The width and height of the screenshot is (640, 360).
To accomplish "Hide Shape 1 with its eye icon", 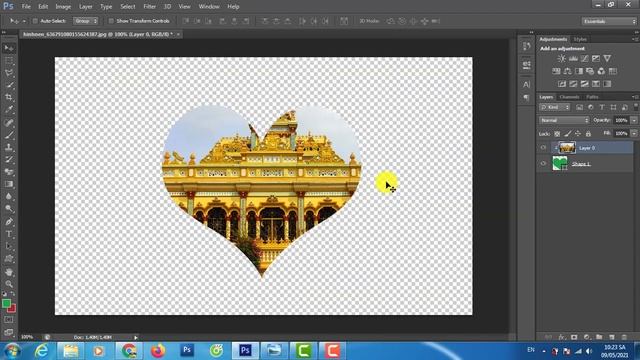I will [x=543, y=164].
